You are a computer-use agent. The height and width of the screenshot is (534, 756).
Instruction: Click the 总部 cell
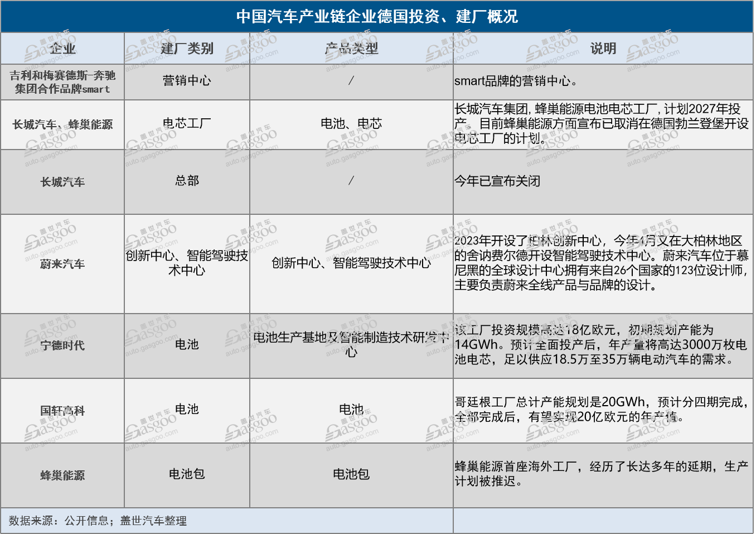click(187, 181)
